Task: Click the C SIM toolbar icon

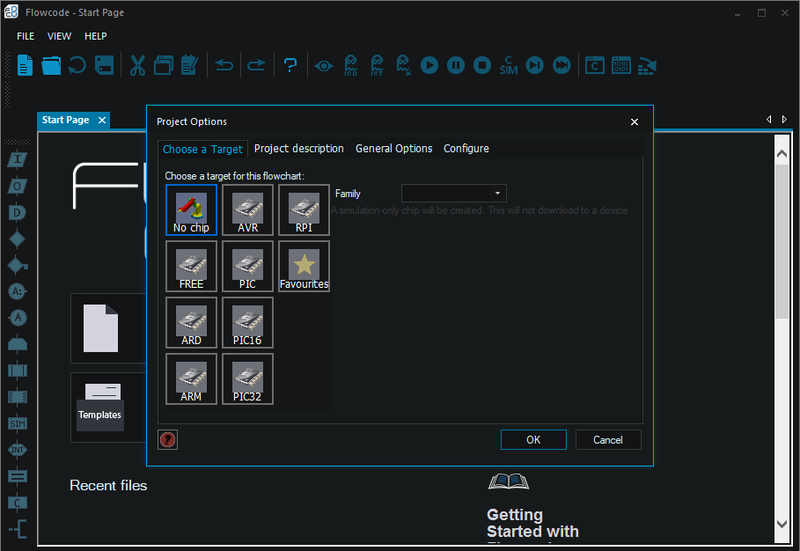Action: 509,65
